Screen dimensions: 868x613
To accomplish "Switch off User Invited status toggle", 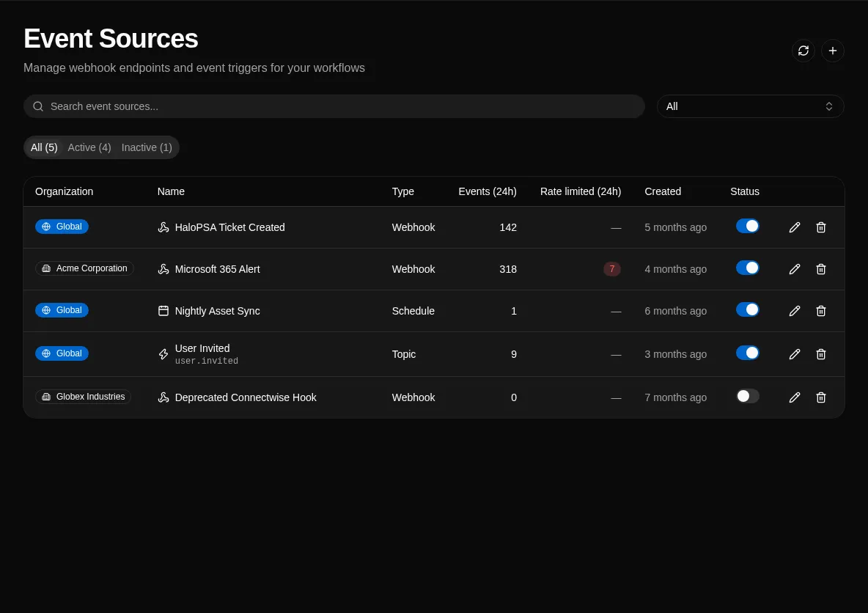I will coord(747,353).
